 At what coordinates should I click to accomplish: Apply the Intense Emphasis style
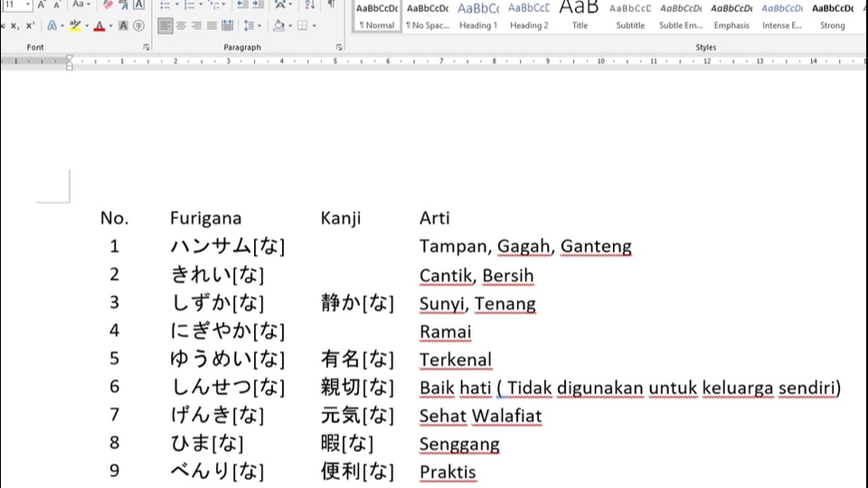click(x=782, y=15)
